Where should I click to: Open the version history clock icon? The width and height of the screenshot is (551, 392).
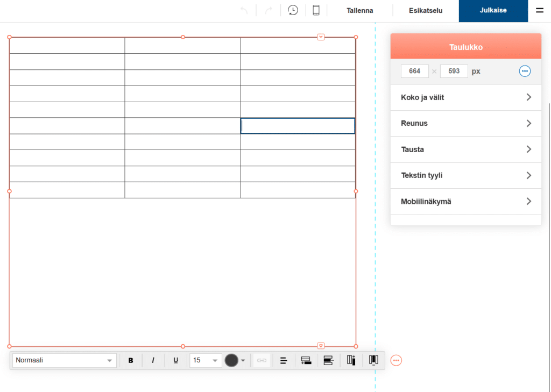[x=293, y=10]
